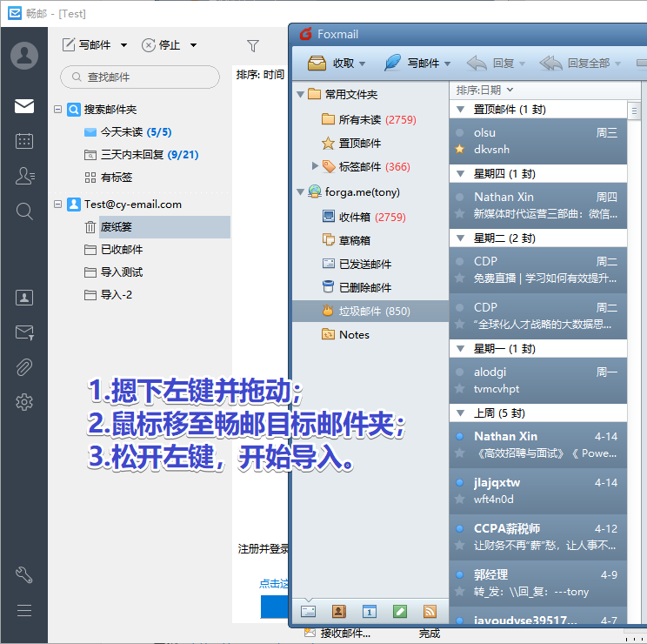Click Foxmail 写邮件 compose button
The width and height of the screenshot is (647, 644).
[x=411, y=64]
